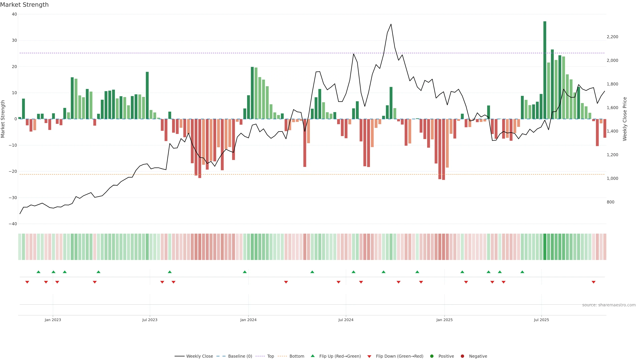
Task: Click green Flip Up triangle legend icon
Action: [312, 356]
